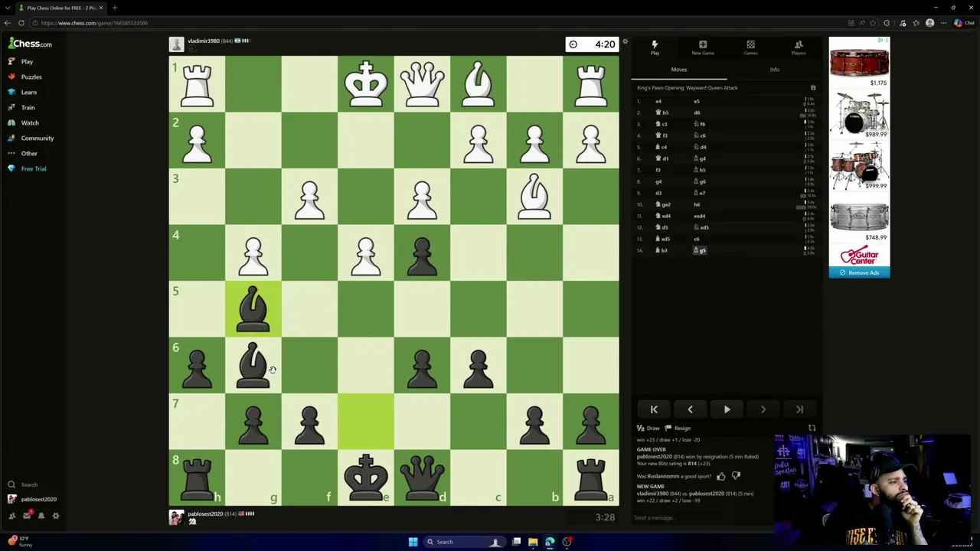Click the Chess.com logo
This screenshot has width=980, height=551.
[x=31, y=44]
